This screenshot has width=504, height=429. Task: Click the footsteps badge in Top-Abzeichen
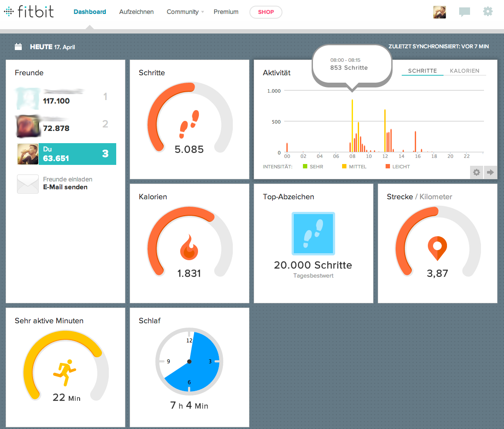pos(313,233)
